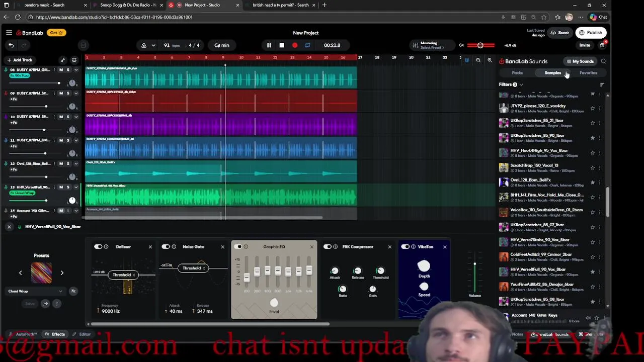
Task: Select previous preset arrow
Action: (21, 273)
